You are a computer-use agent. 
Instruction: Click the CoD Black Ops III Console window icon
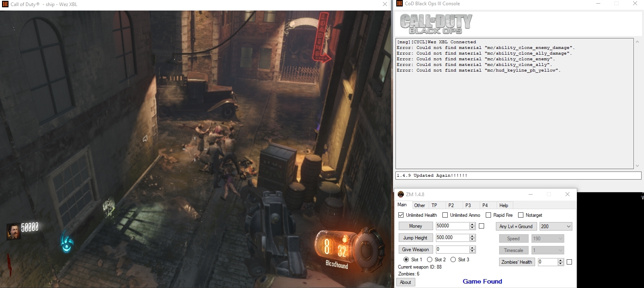(400, 4)
